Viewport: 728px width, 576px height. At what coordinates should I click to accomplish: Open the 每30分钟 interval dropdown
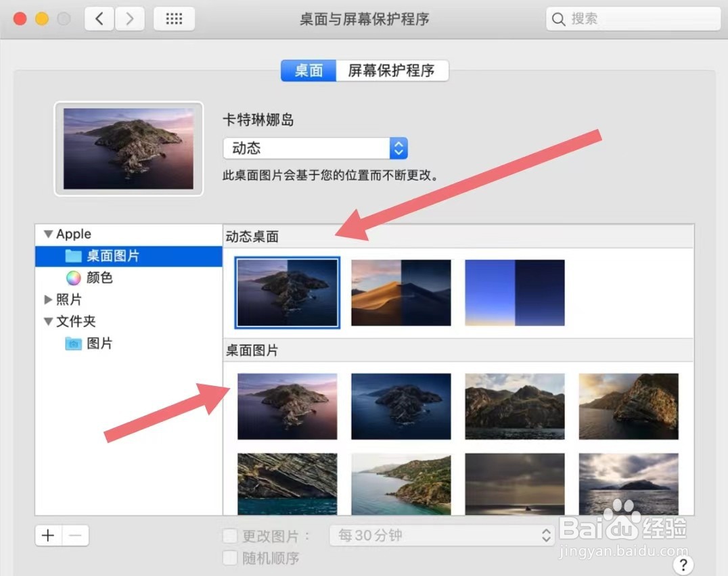point(442,535)
